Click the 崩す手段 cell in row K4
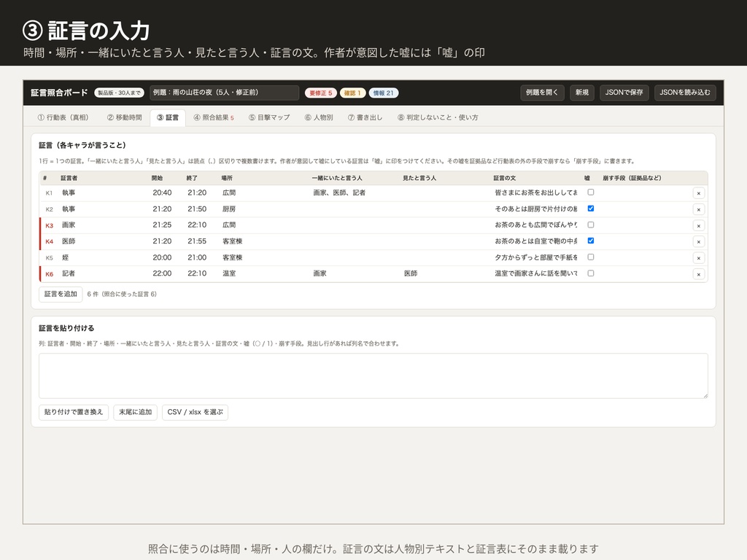This screenshot has width=747, height=560. [645, 241]
